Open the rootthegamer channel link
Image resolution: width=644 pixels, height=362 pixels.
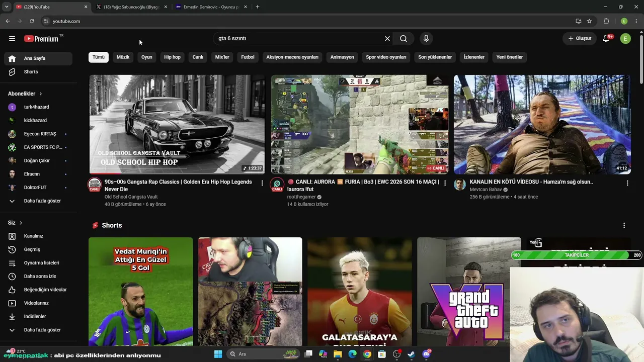point(301,197)
